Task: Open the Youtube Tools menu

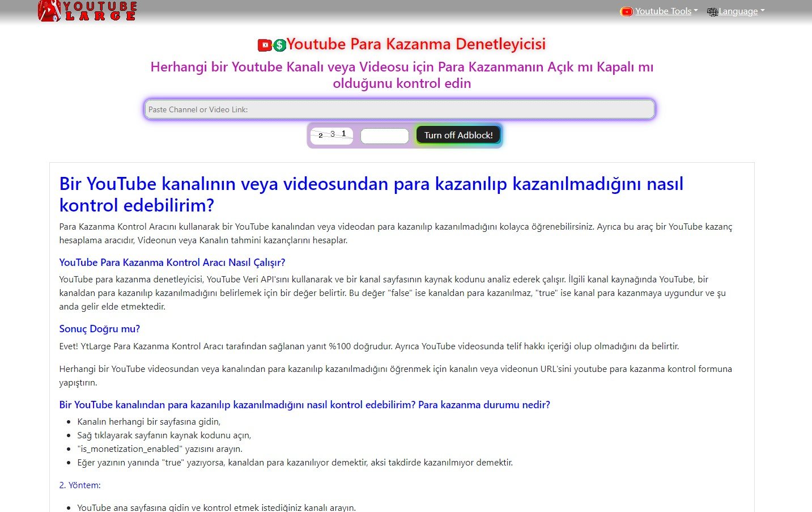Action: point(663,11)
